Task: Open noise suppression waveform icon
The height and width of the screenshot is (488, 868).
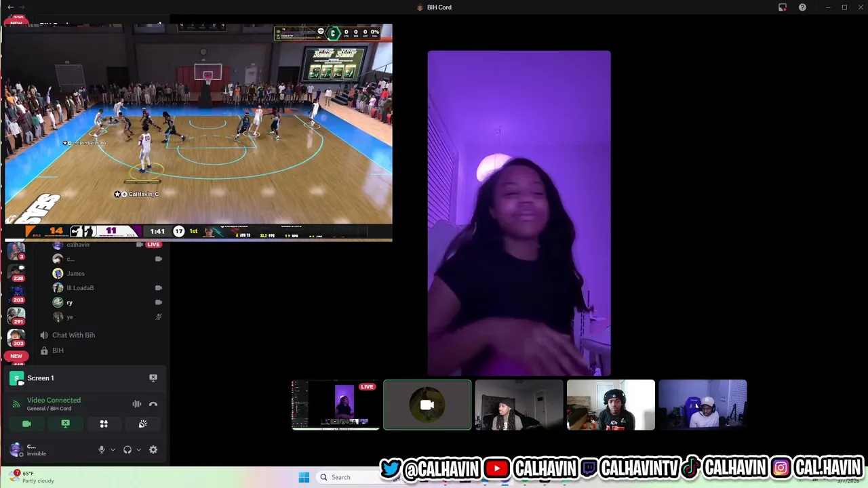Action: [137, 404]
